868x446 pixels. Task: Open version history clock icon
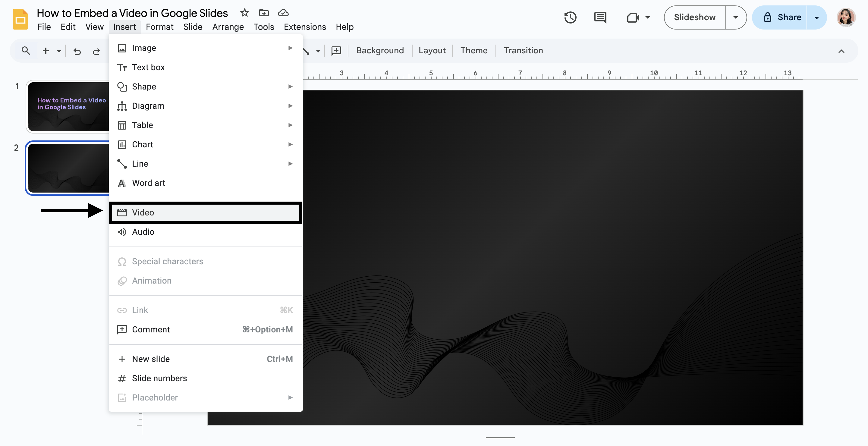(x=570, y=17)
